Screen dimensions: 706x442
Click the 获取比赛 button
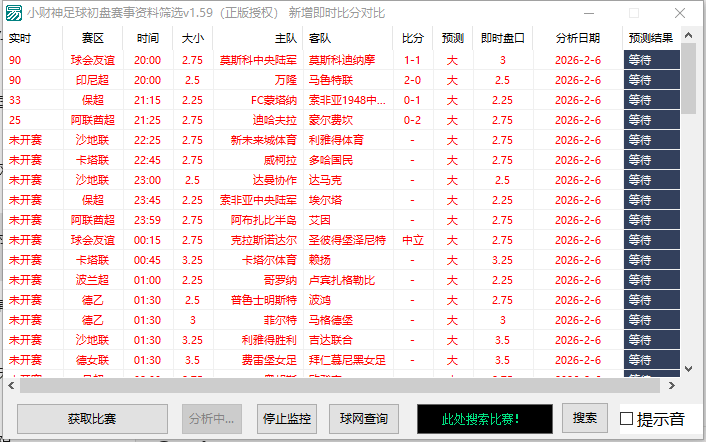click(91, 418)
